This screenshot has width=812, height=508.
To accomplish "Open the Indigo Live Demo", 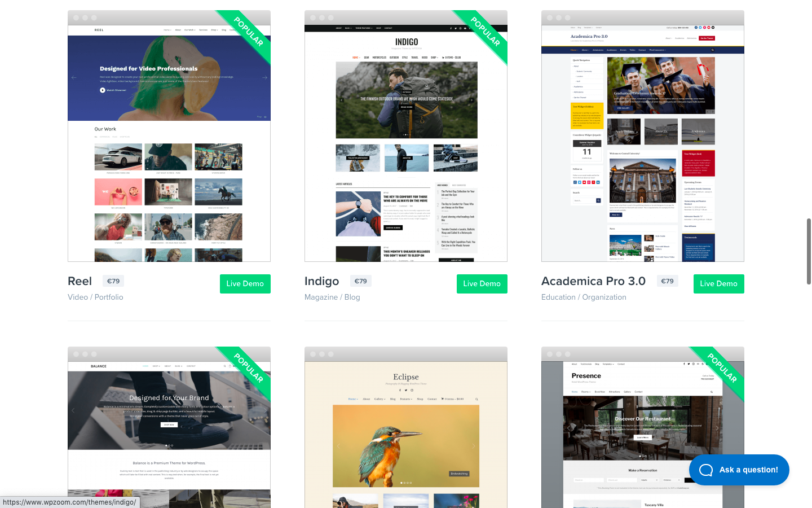I will pos(482,284).
